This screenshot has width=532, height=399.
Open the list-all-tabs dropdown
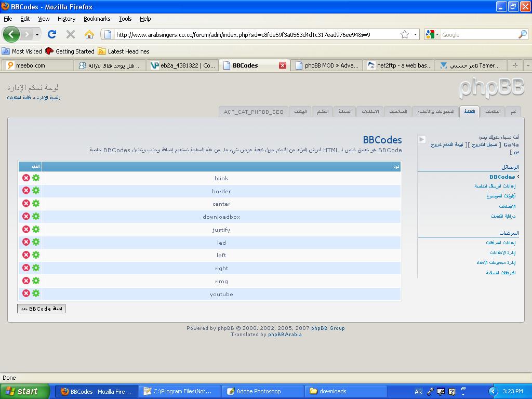pos(527,65)
